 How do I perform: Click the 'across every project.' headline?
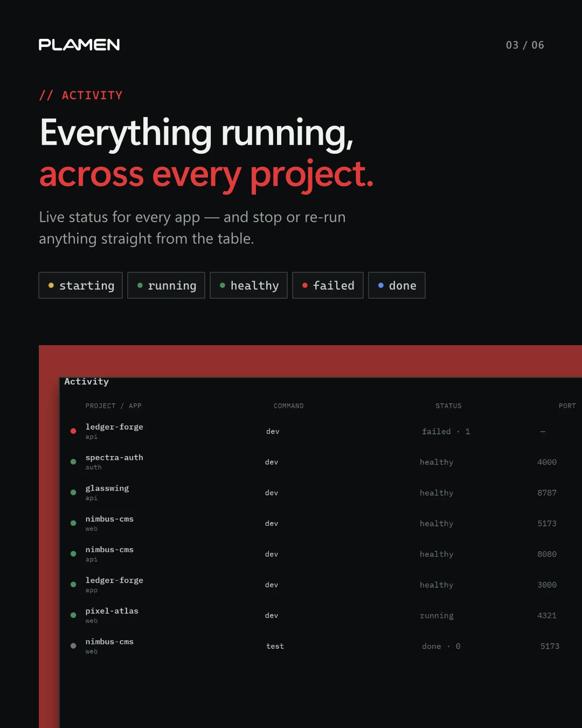(206, 175)
